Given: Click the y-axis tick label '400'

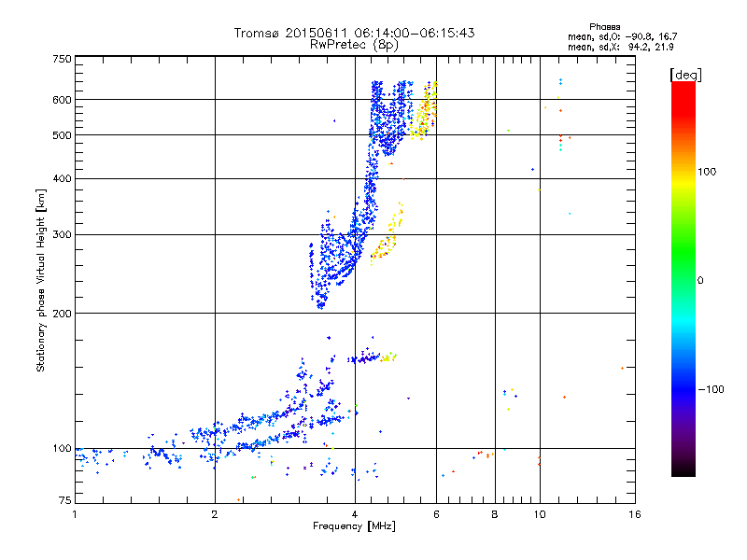Looking at the screenshot, I should click(x=62, y=178).
